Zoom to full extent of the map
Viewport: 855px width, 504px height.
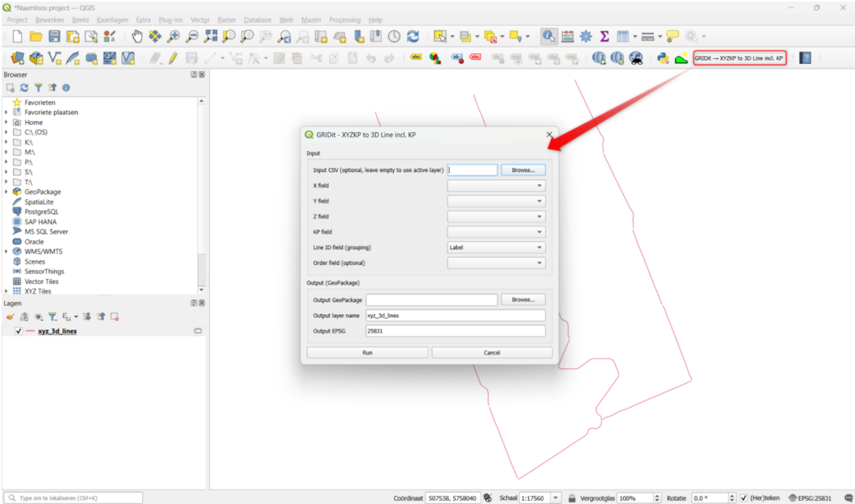point(211,37)
